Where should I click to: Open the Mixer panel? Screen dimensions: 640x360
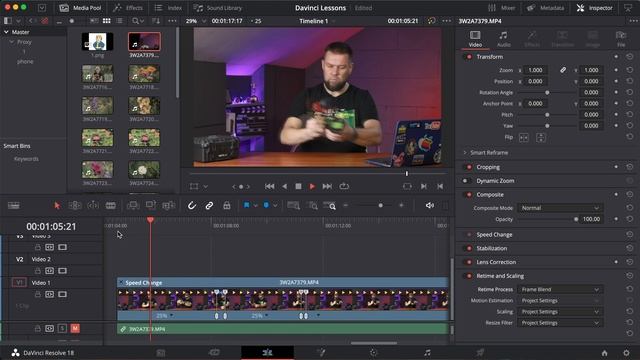tap(502, 8)
